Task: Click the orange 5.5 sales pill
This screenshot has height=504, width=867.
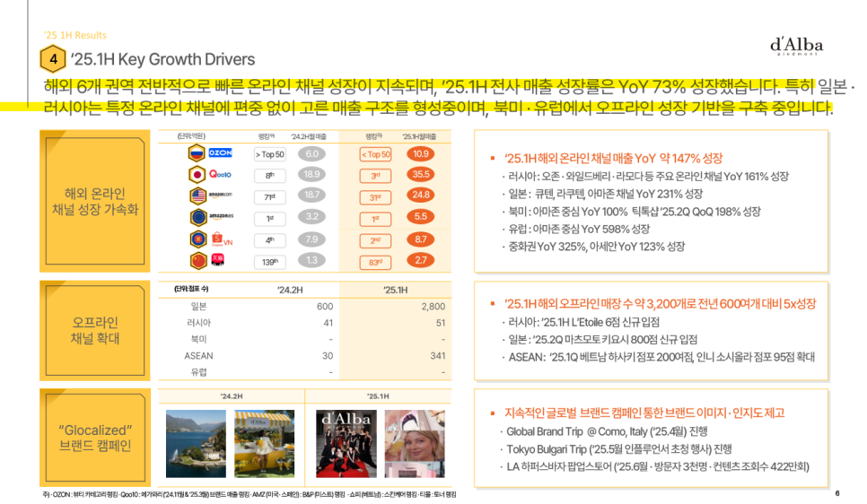Action: (421, 216)
